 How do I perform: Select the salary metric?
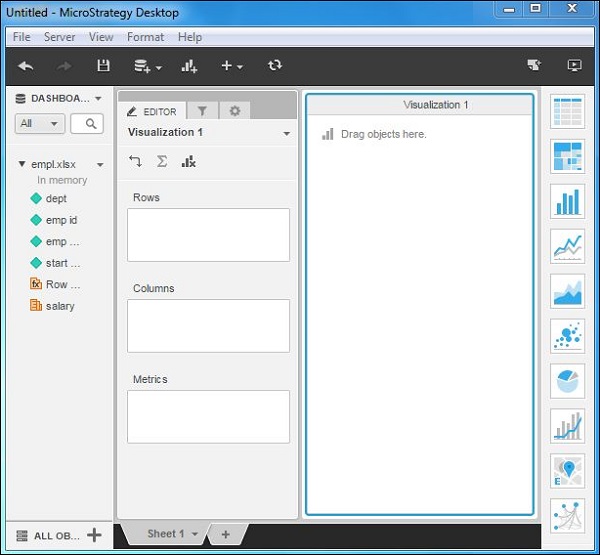52,306
